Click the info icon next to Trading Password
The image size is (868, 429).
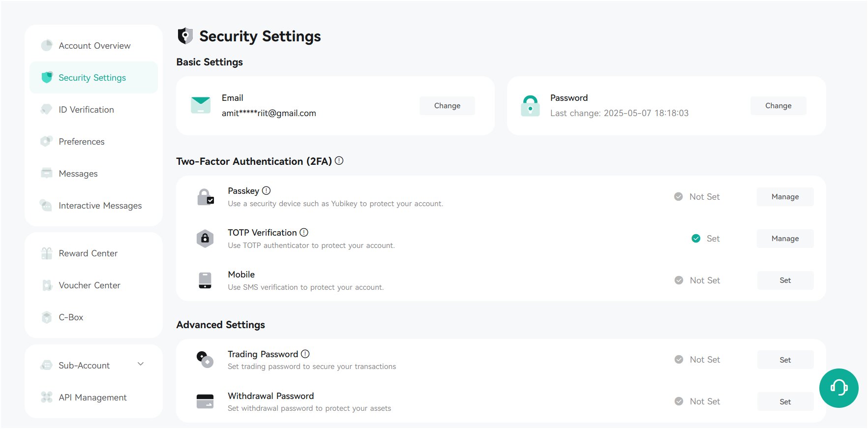tap(305, 354)
